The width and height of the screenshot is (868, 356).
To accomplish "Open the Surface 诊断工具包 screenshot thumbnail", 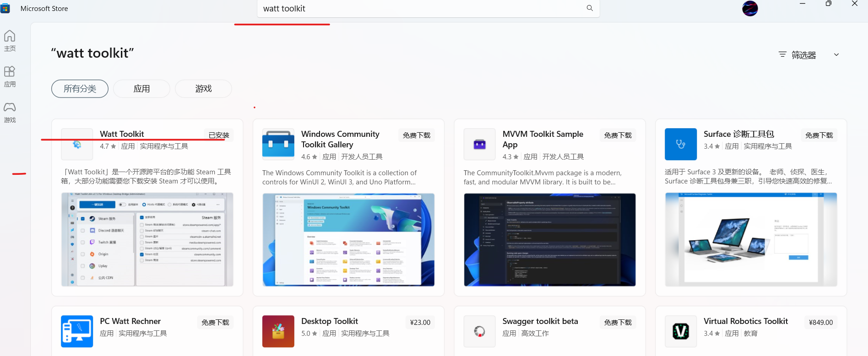I will 751,239.
